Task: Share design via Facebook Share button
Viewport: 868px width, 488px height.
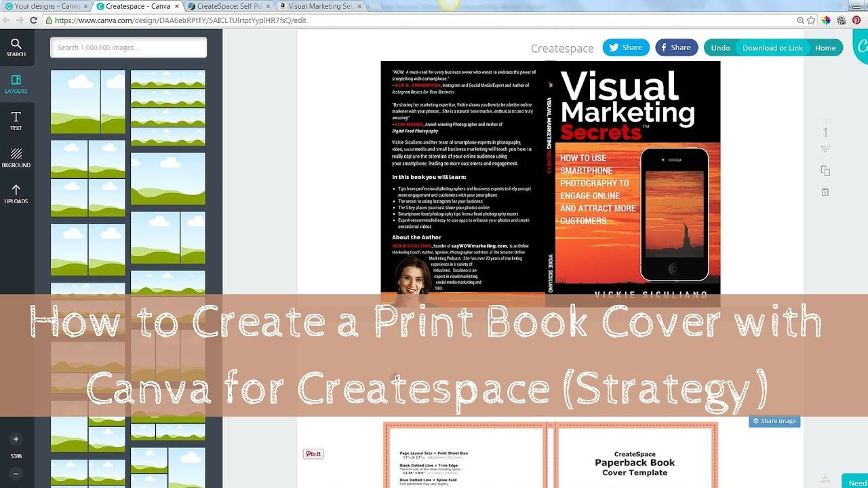Action: tap(676, 47)
